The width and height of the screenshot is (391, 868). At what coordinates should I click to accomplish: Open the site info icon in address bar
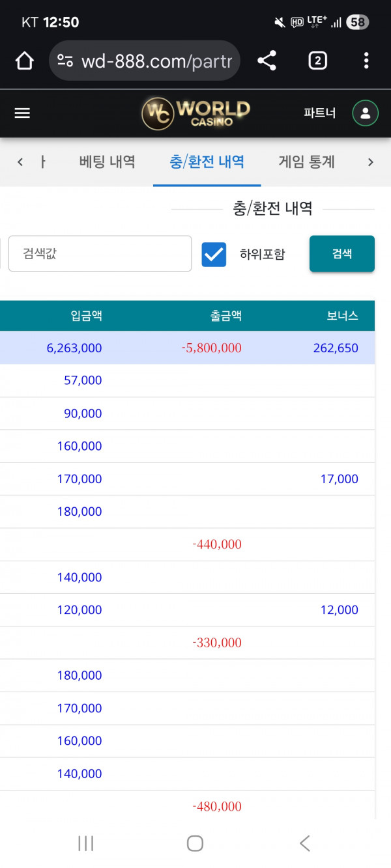click(65, 61)
